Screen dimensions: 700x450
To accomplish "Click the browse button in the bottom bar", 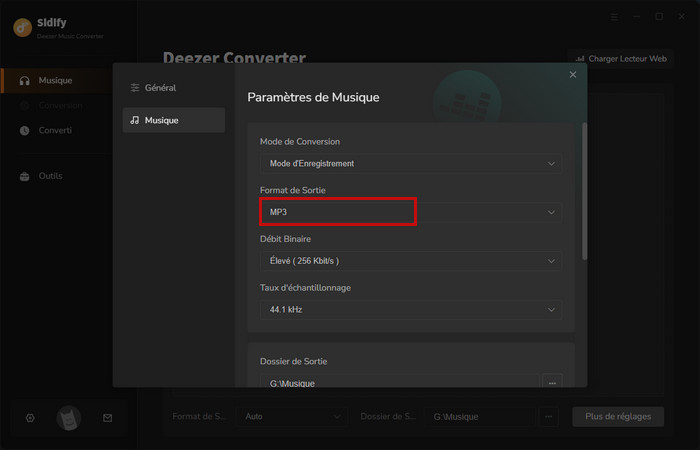I will pos(547,416).
